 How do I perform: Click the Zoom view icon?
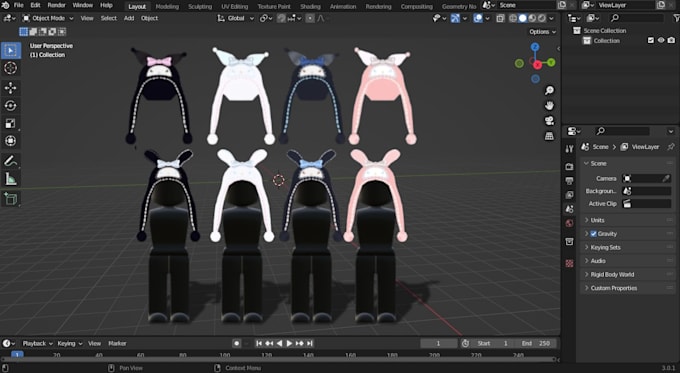pos(549,90)
